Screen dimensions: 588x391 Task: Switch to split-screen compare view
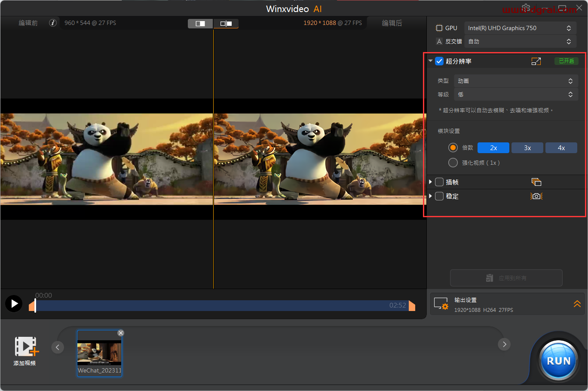200,24
